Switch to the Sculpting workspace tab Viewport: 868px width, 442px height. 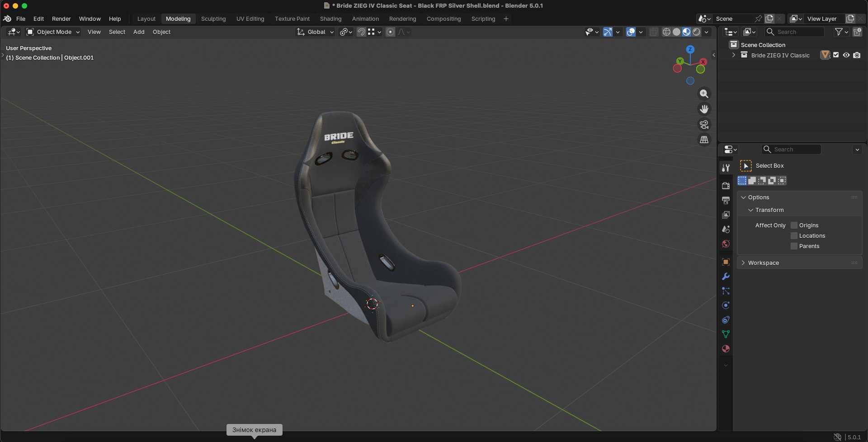[x=213, y=19]
